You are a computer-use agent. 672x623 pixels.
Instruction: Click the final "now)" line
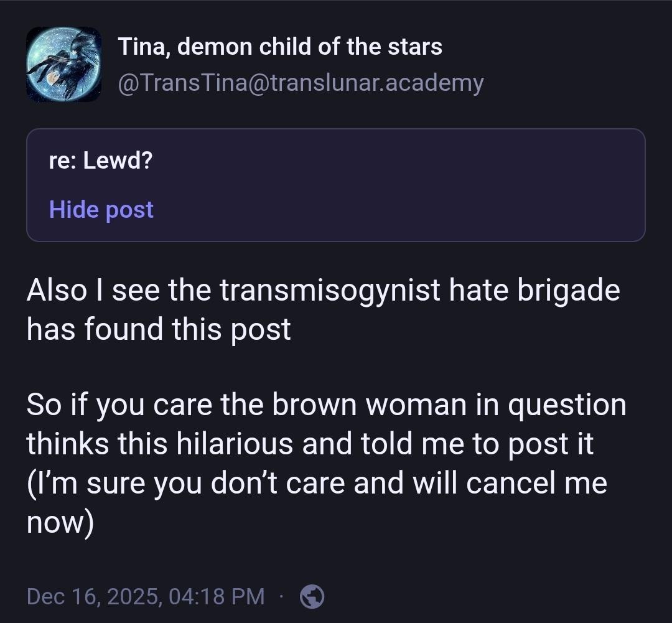tap(60, 522)
